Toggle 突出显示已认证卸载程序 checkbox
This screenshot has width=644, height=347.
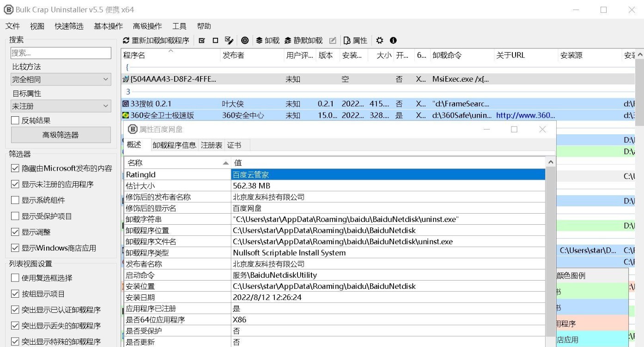(15, 310)
